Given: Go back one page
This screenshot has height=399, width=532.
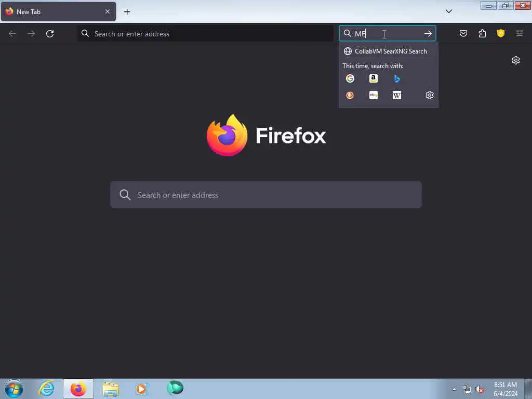Looking at the screenshot, I should [x=12, y=34].
